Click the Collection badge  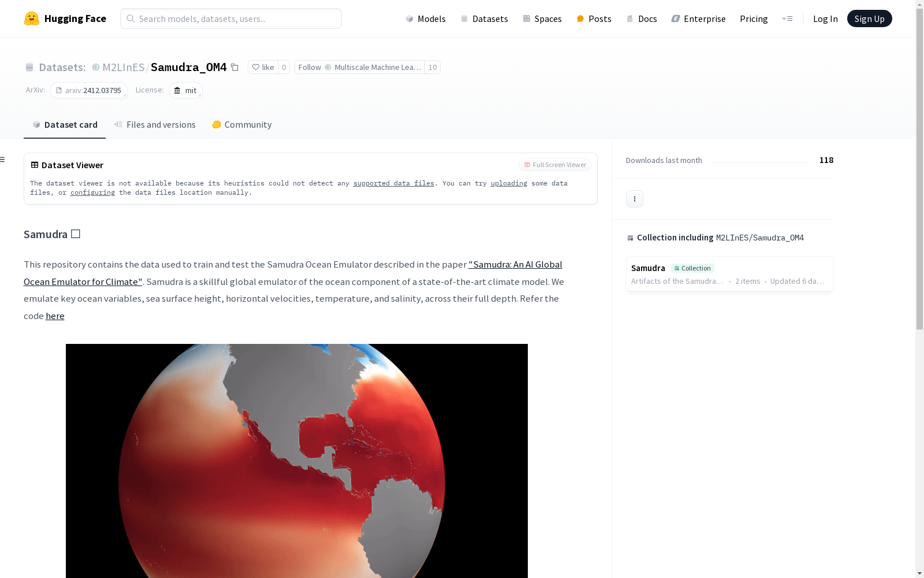click(692, 268)
